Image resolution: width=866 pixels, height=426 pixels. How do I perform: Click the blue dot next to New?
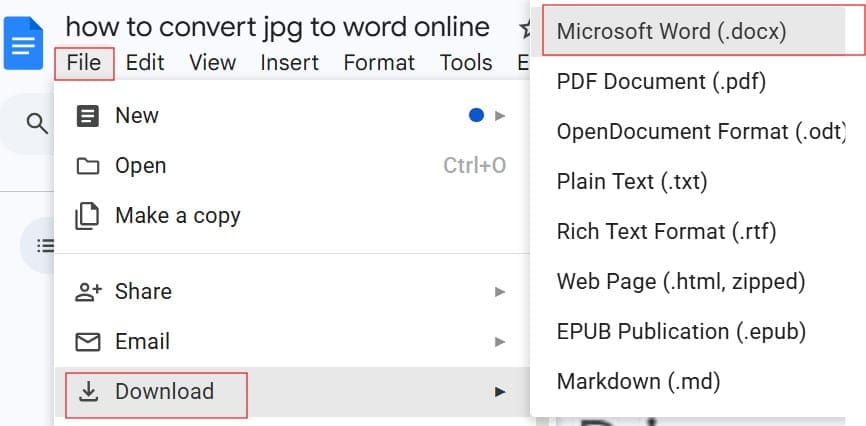click(476, 115)
